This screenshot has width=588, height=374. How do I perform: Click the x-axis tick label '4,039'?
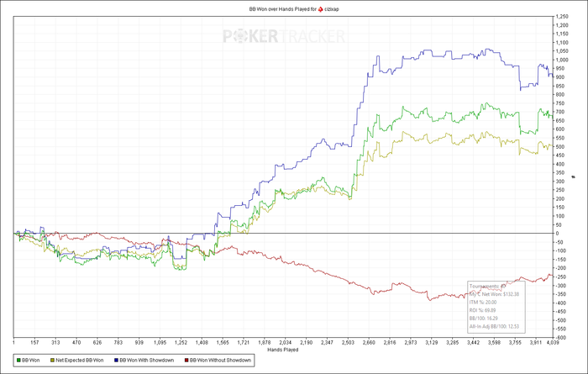pos(553,343)
